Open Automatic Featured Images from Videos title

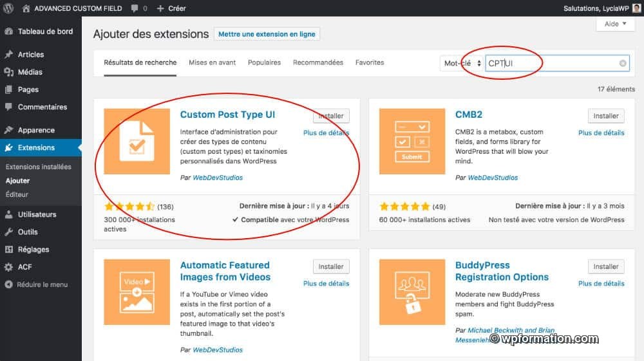[225, 271]
